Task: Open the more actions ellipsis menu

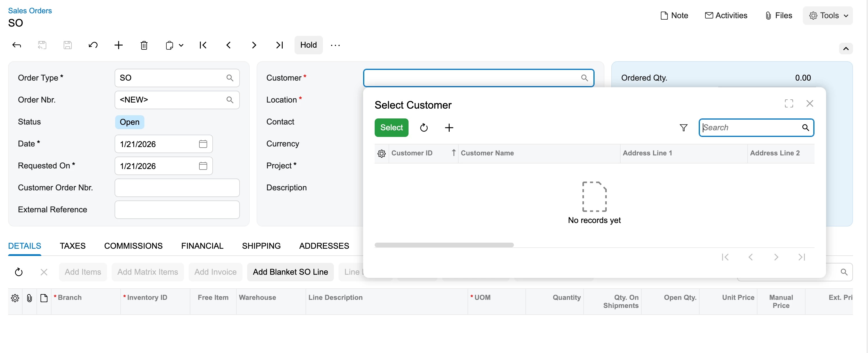Action: point(335,45)
